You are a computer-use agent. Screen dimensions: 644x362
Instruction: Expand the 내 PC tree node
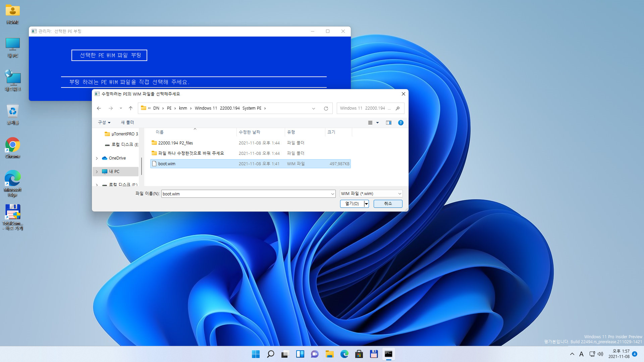(97, 172)
